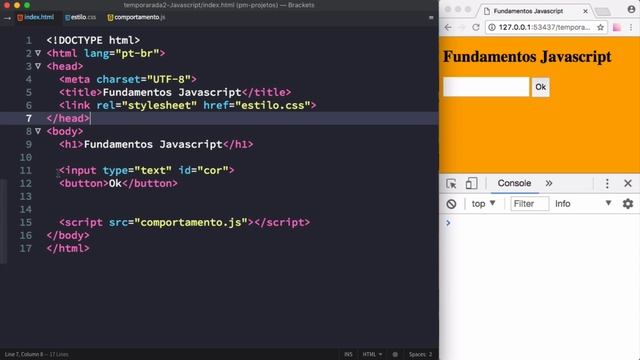This screenshot has height=360, width=640.
Task: Click the pink extension icon in Chrome
Action: 617,27
